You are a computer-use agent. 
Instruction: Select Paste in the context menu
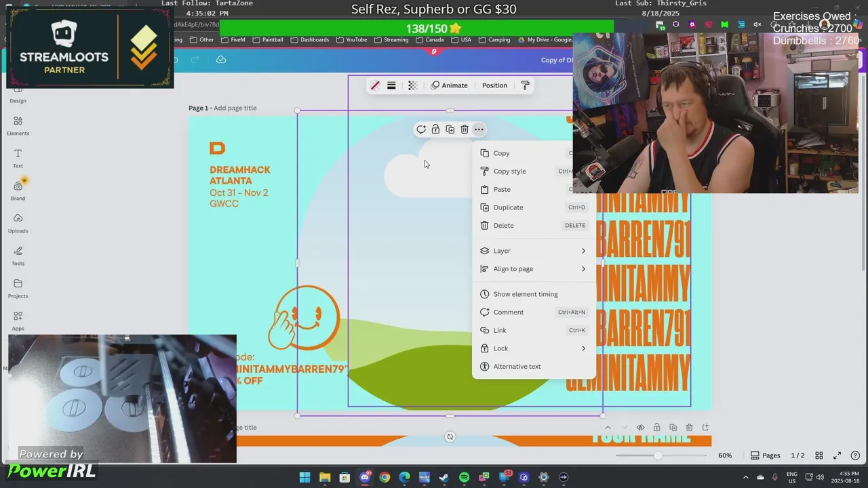click(534, 189)
